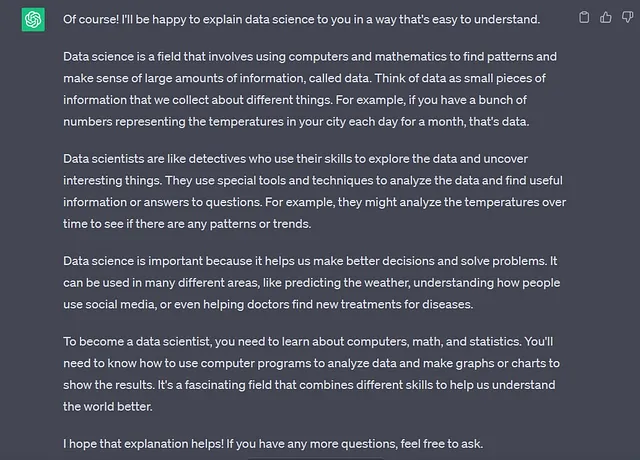The height and width of the screenshot is (460, 640).
Task: Click the line starting "use social media, or even"
Action: pyautogui.click(x=268, y=304)
